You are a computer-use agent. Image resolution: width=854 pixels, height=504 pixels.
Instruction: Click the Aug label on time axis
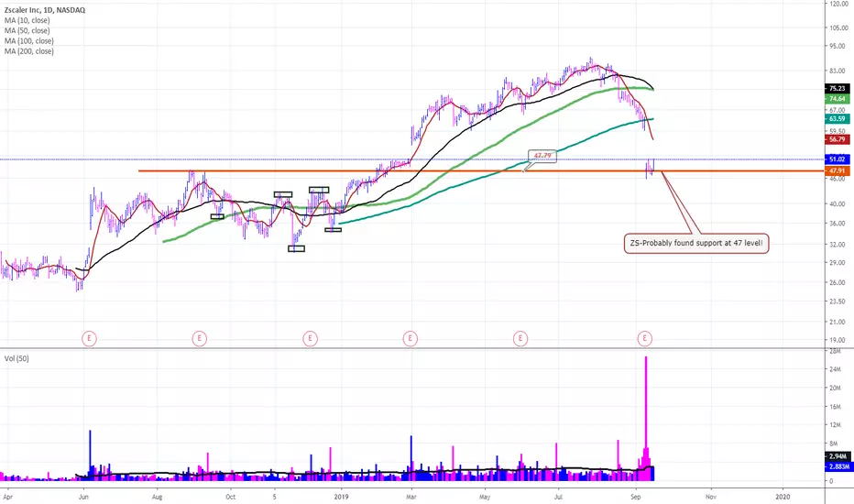click(x=157, y=497)
